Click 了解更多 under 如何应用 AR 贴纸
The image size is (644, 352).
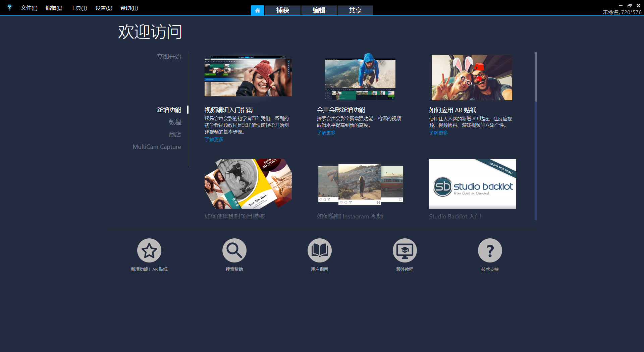[438, 133]
